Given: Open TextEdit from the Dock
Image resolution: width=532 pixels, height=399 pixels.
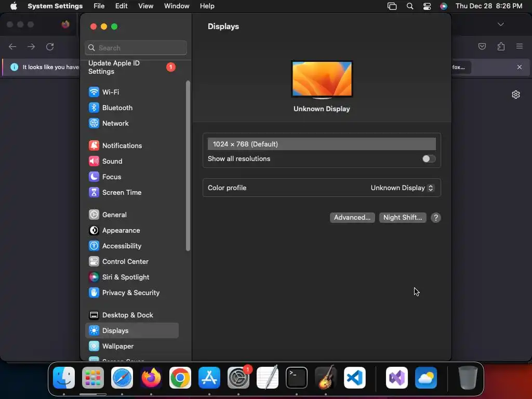Looking at the screenshot, I should [268, 378].
